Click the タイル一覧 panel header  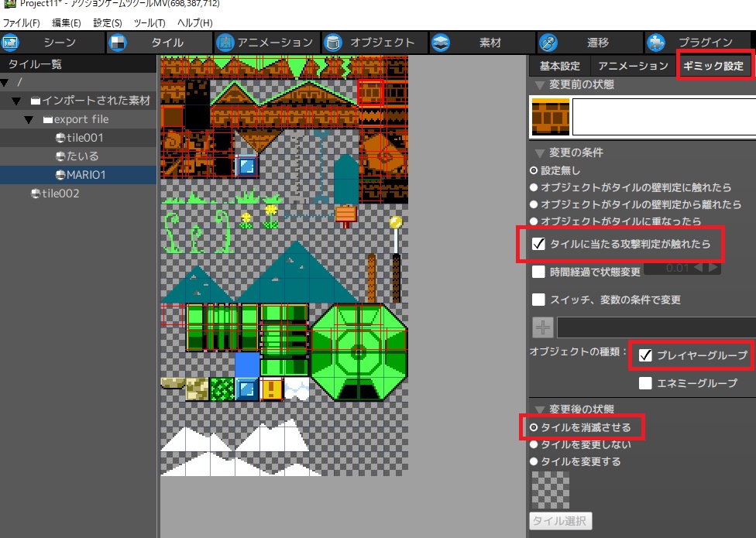(78, 64)
